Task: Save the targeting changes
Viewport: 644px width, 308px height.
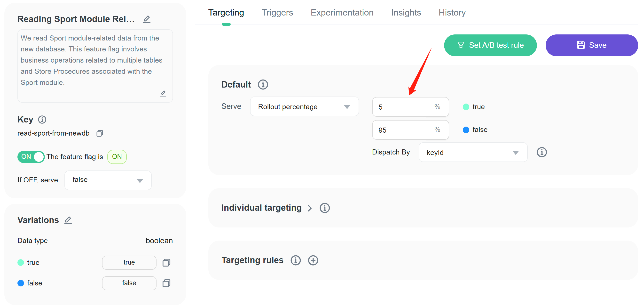Action: coord(591,45)
